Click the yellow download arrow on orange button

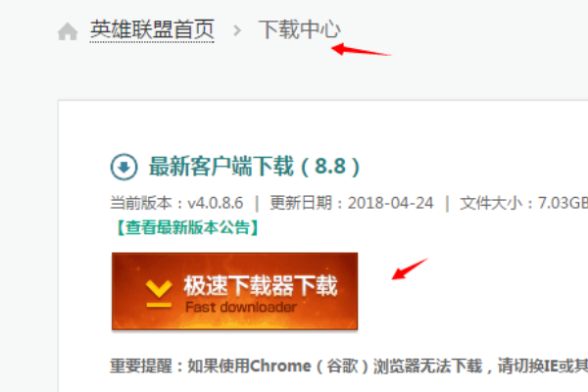159,294
